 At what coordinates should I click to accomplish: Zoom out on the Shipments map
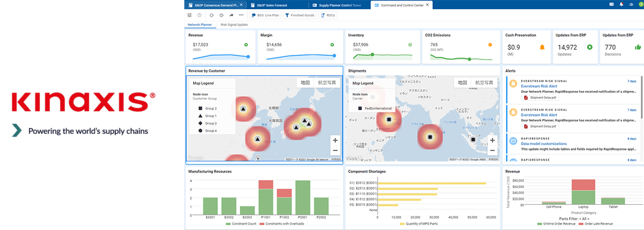(492, 150)
